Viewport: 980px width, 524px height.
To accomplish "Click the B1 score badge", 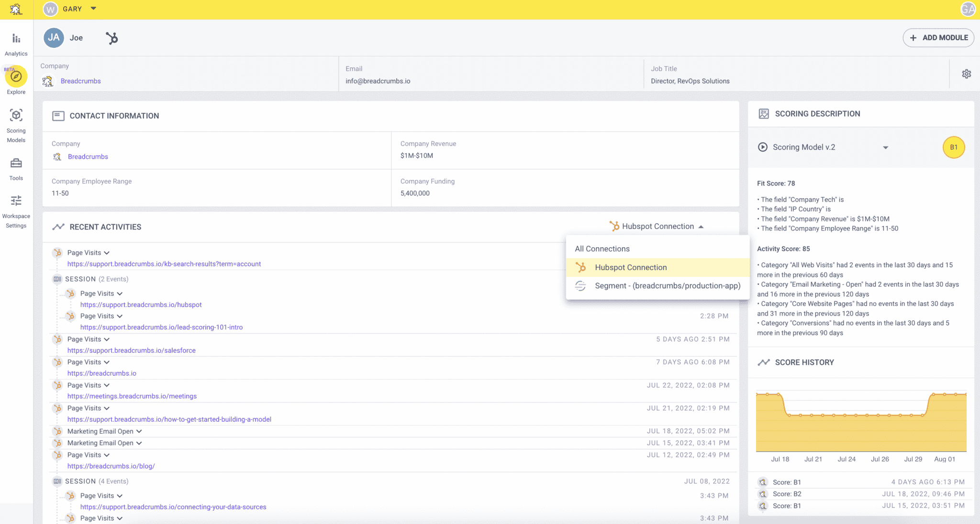I will click(x=954, y=147).
